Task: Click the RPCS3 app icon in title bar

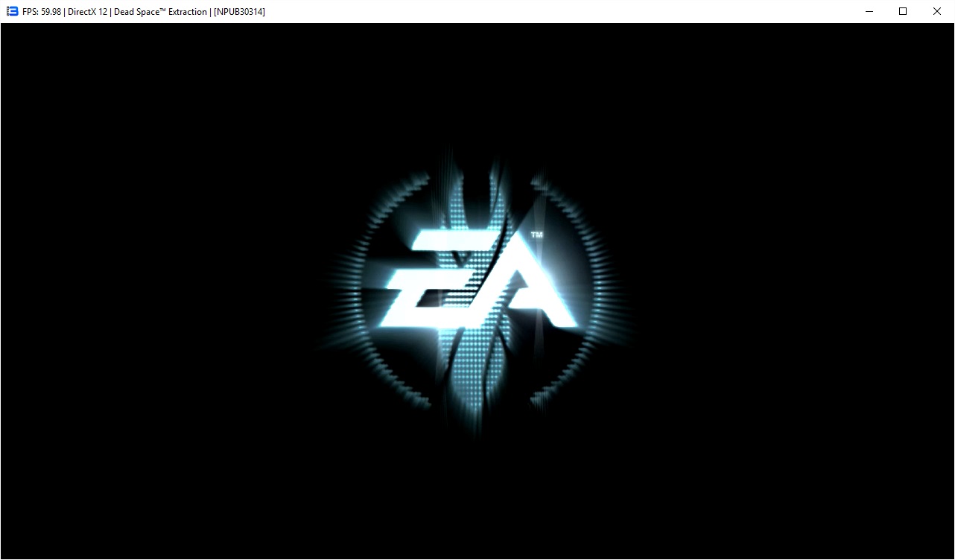Action: pos(12,11)
